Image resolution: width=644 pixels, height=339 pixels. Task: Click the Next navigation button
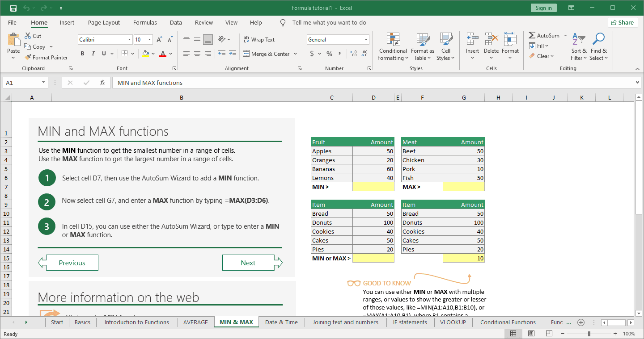[x=248, y=263]
